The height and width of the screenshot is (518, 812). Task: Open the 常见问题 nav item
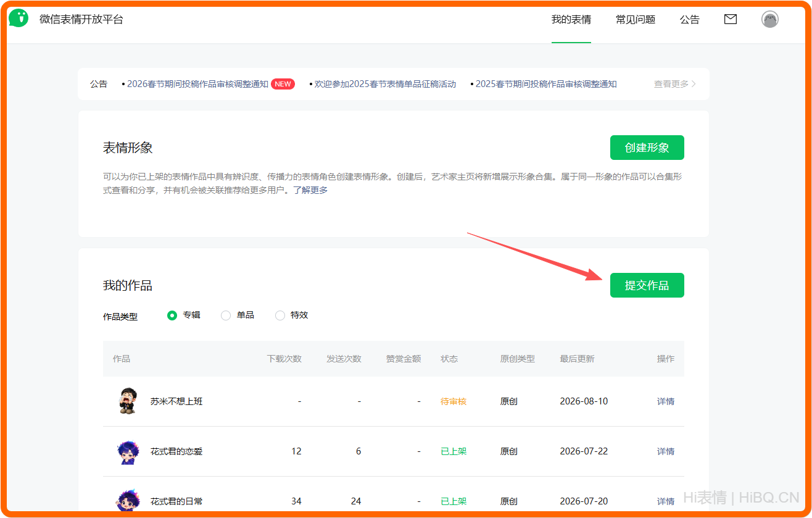pos(636,20)
